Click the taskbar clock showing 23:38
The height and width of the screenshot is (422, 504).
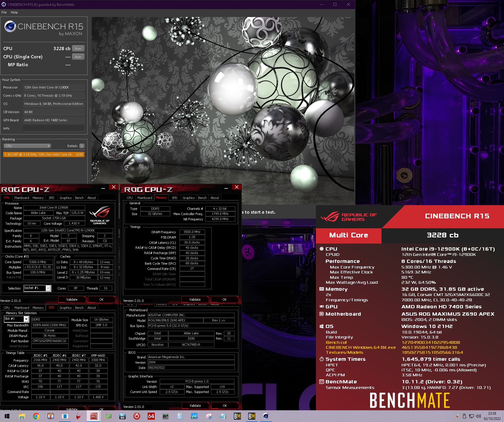[x=492, y=416]
